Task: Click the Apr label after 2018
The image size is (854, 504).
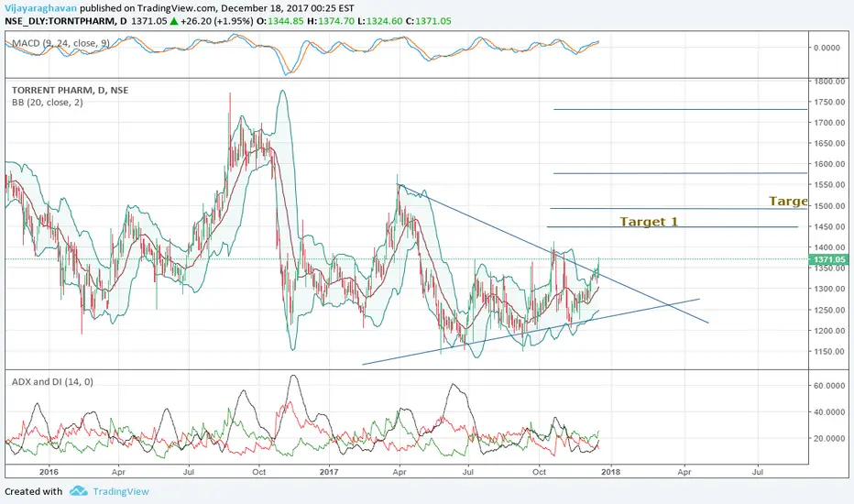Action: [x=684, y=472]
